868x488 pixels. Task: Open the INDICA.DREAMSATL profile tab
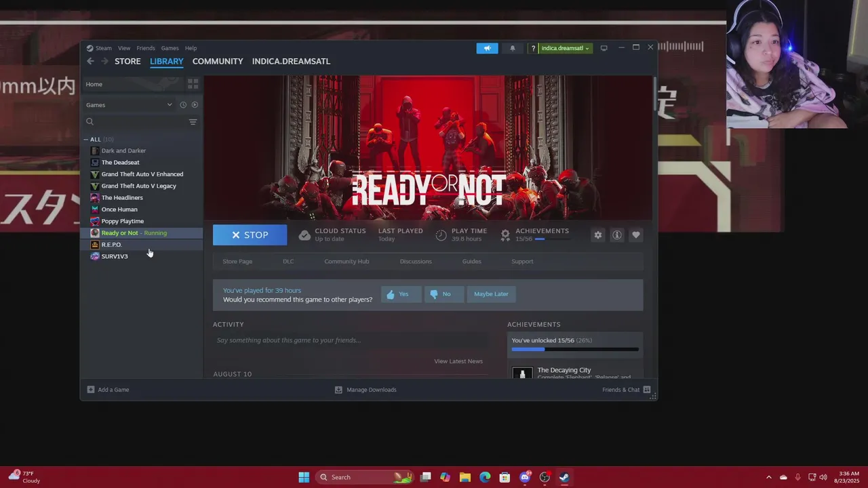[291, 61]
